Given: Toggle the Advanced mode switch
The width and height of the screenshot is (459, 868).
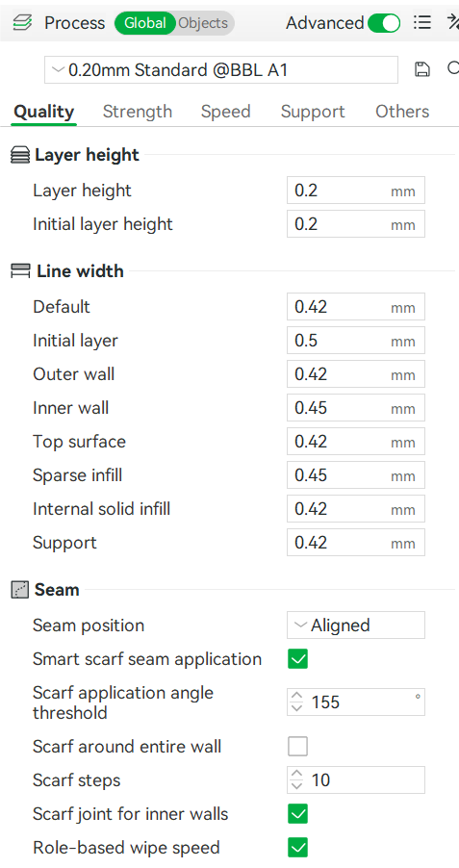Looking at the screenshot, I should click(x=383, y=23).
